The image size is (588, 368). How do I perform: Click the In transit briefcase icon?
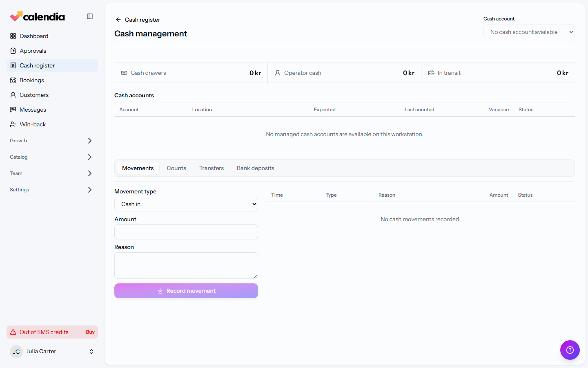coord(431,73)
